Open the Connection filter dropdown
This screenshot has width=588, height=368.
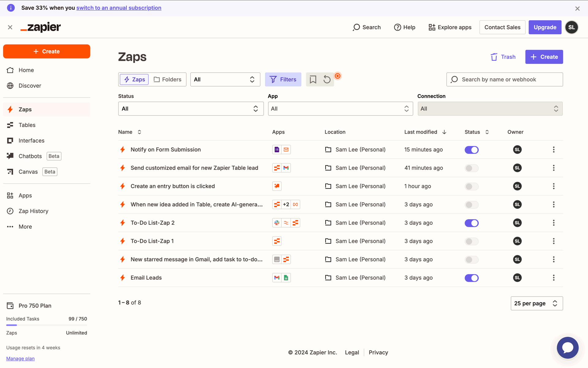pos(490,109)
